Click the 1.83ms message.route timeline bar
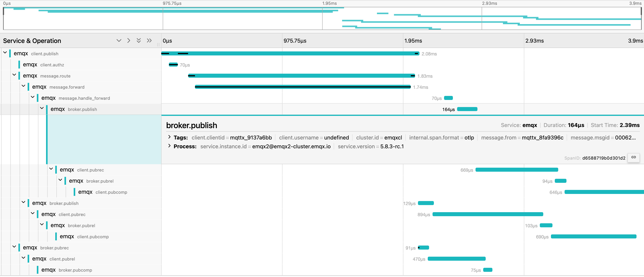 point(301,76)
